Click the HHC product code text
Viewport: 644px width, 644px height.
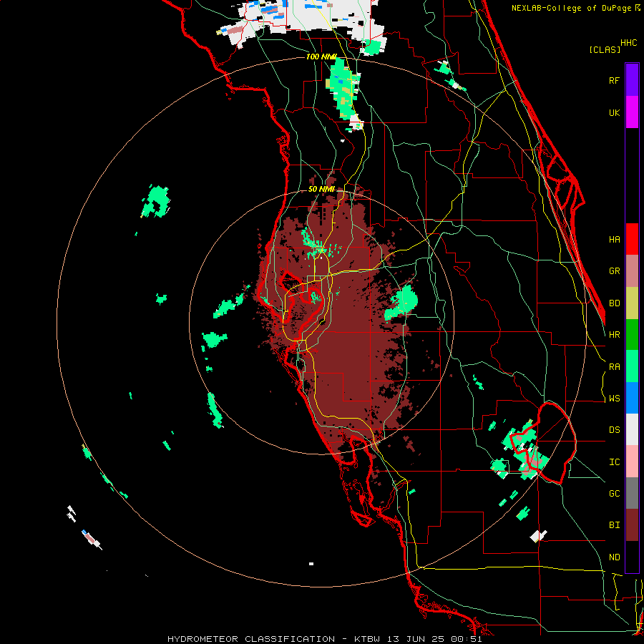[629, 43]
